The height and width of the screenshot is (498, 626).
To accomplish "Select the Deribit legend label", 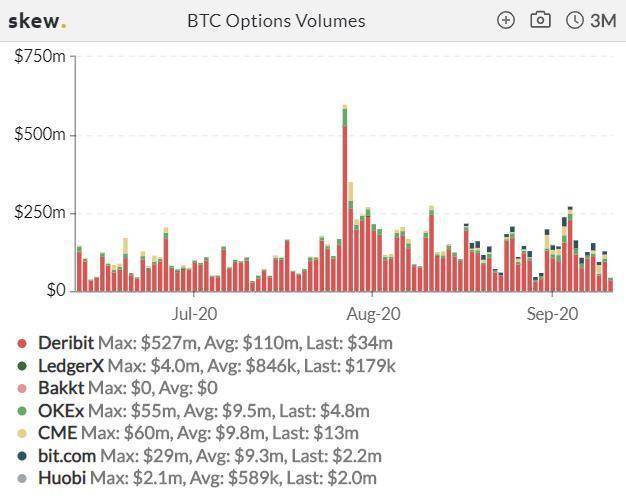I will pos(66,343).
